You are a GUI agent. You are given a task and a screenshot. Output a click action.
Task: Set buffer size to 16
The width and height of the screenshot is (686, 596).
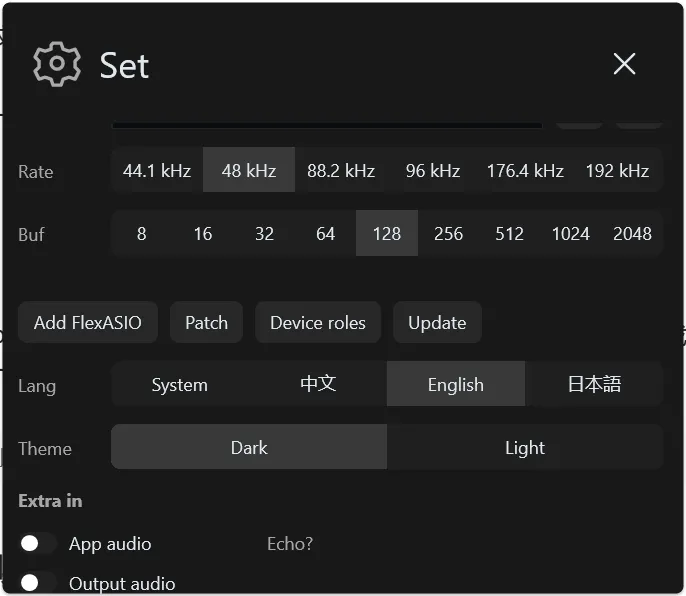click(203, 233)
